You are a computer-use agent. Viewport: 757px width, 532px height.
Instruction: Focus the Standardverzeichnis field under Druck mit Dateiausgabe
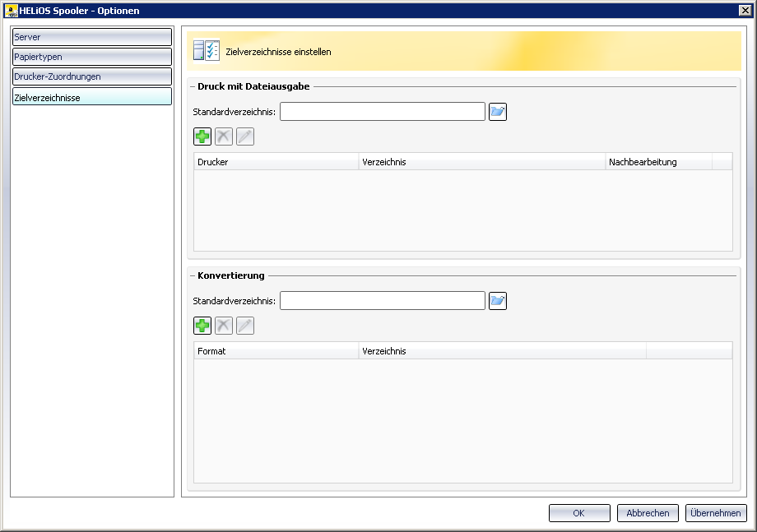[x=383, y=112]
